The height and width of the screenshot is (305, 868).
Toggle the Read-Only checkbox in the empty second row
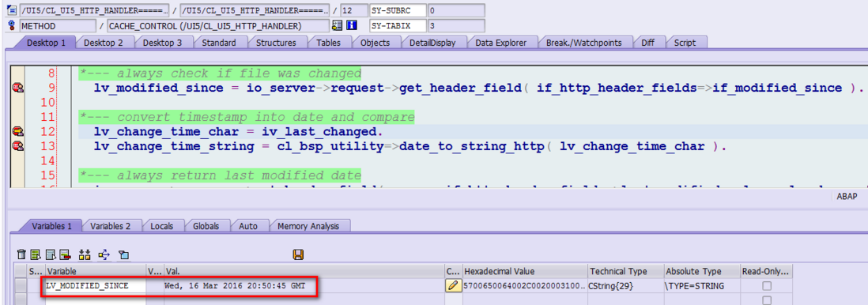[767, 300]
